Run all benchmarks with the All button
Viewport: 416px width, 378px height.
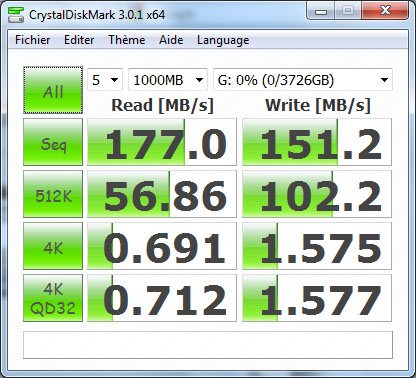coord(53,90)
